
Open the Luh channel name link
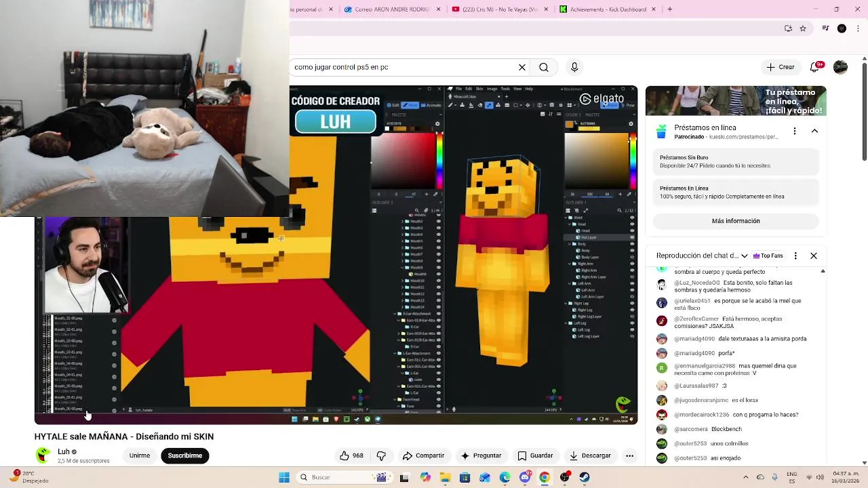point(64,451)
